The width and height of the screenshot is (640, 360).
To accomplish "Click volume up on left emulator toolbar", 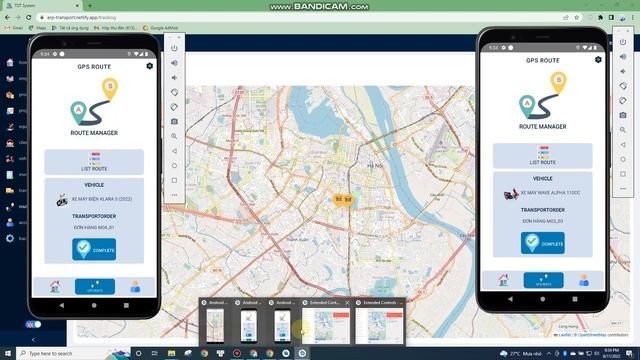I will pyautogui.click(x=174, y=63).
